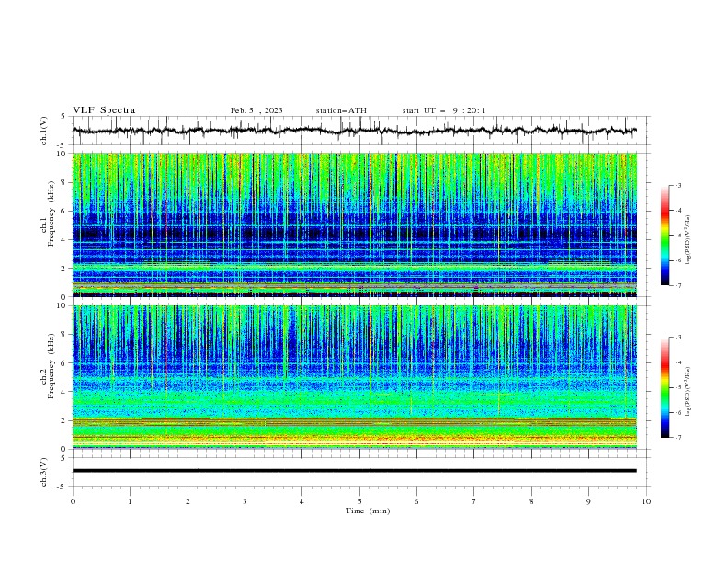
Task: Click the time axis tick label "10"
Action: [646, 501]
